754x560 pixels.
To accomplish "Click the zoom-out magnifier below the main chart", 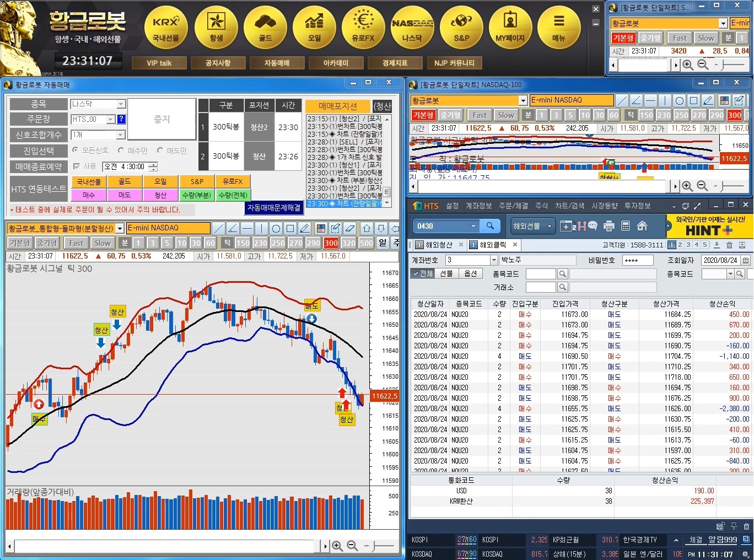I will pos(352,546).
